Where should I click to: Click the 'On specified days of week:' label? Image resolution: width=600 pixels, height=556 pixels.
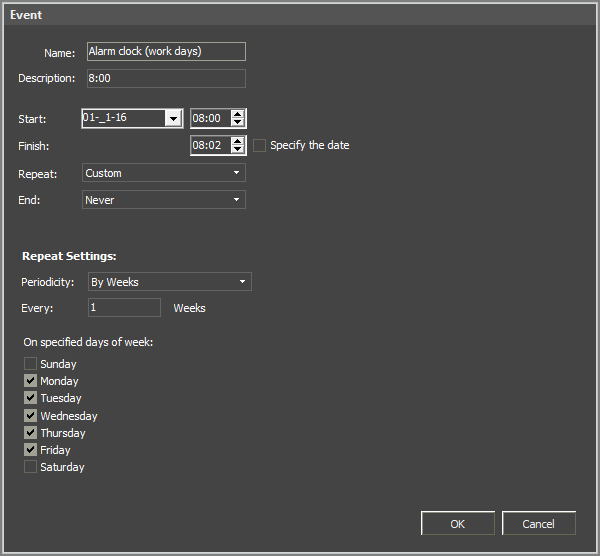88,342
